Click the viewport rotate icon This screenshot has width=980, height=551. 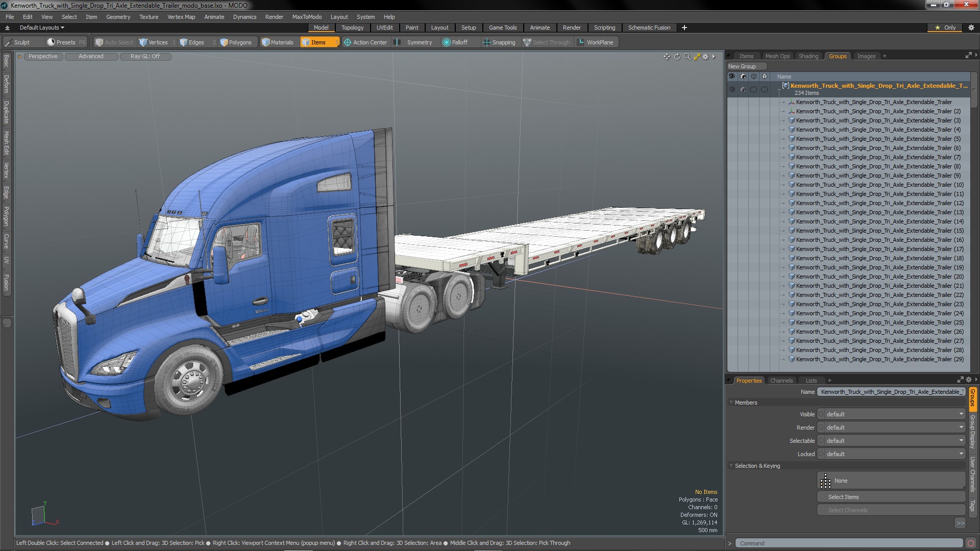pos(677,57)
